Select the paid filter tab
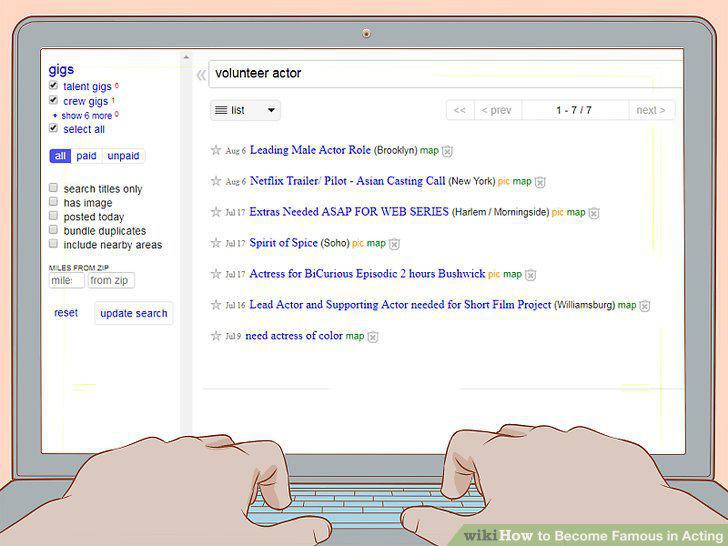 (86, 156)
